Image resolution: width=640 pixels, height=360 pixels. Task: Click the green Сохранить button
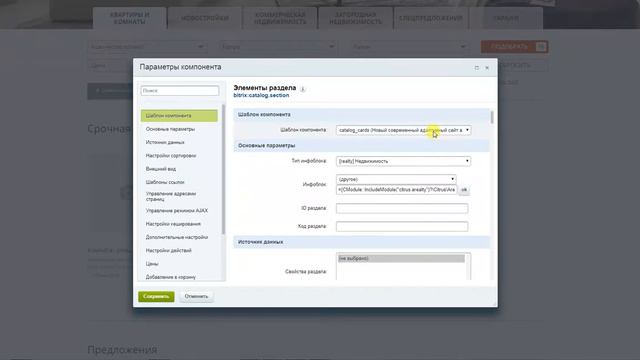(156, 297)
